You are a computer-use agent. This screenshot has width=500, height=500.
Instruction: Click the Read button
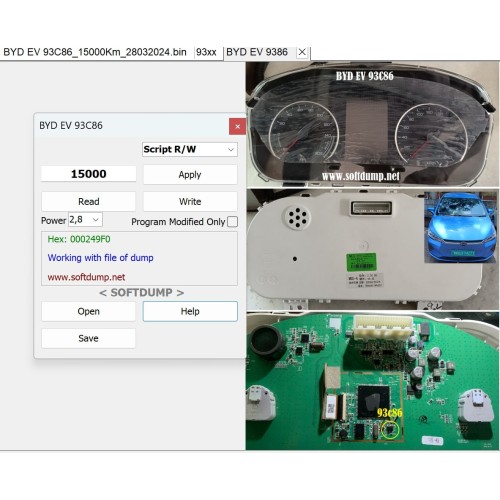[x=88, y=201]
